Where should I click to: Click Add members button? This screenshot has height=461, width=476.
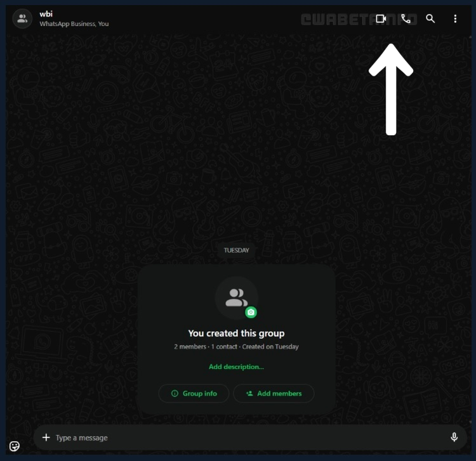[274, 393]
